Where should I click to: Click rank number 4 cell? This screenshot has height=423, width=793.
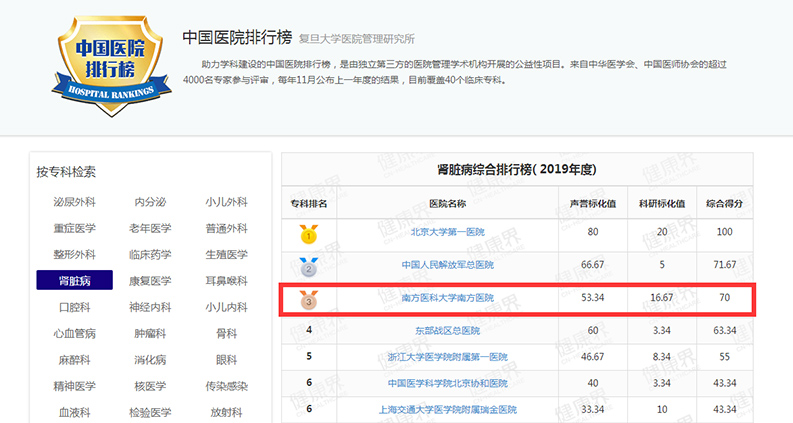tap(309, 330)
